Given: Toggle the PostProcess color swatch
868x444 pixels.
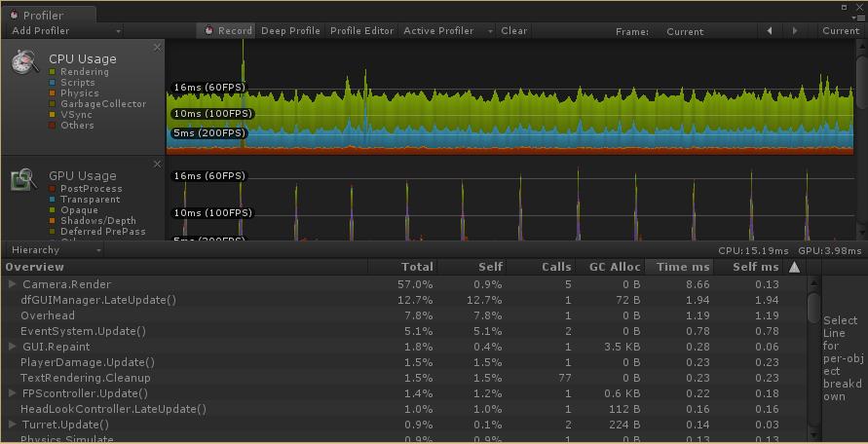Looking at the screenshot, I should pyautogui.click(x=53, y=189).
